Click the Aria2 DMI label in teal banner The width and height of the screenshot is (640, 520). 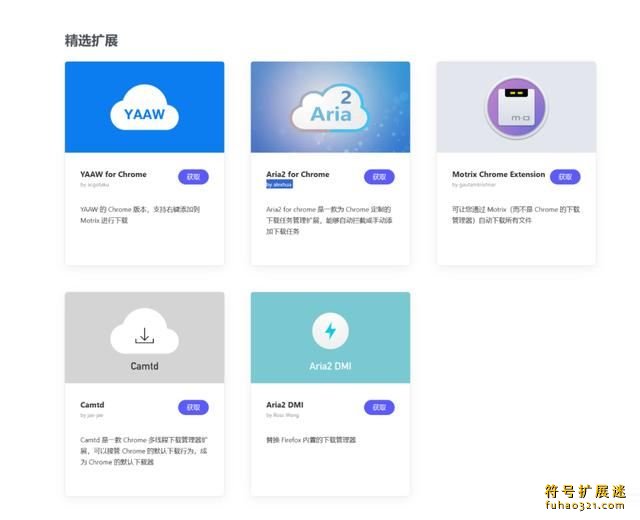330,366
